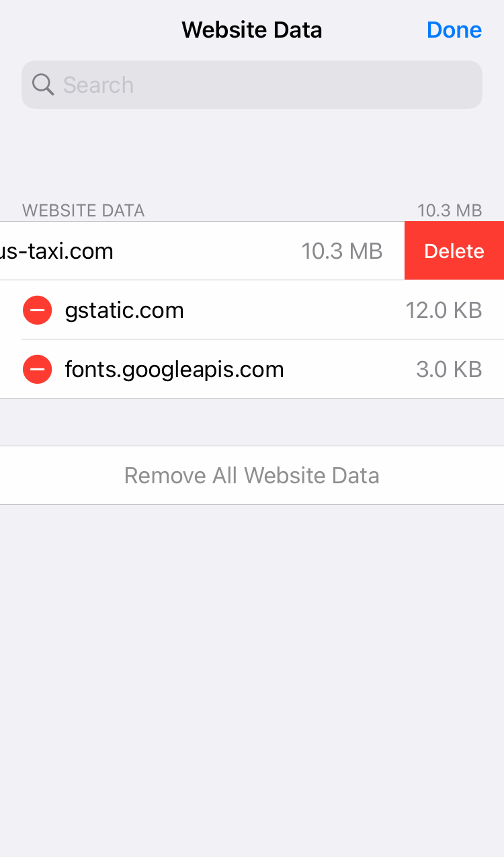Tap the red minus icon beside gstatic.com

point(38,310)
